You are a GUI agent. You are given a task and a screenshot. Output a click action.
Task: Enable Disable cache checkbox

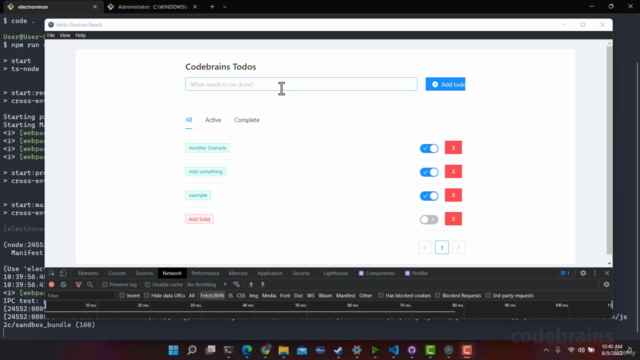[148, 284]
